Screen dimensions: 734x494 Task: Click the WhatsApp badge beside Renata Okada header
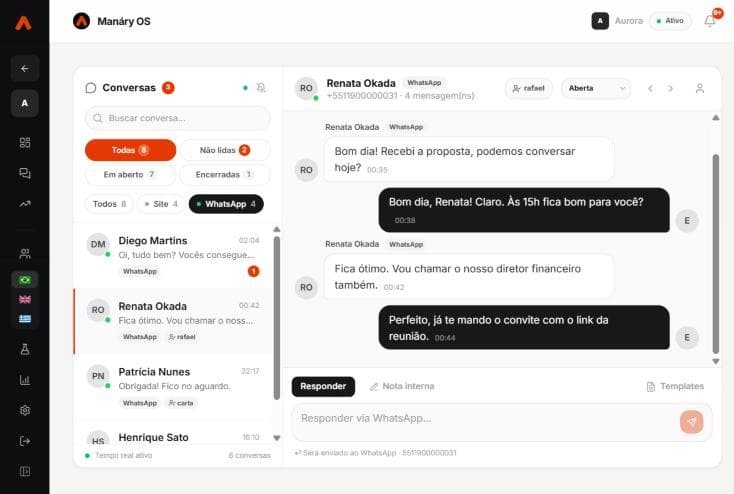point(424,83)
